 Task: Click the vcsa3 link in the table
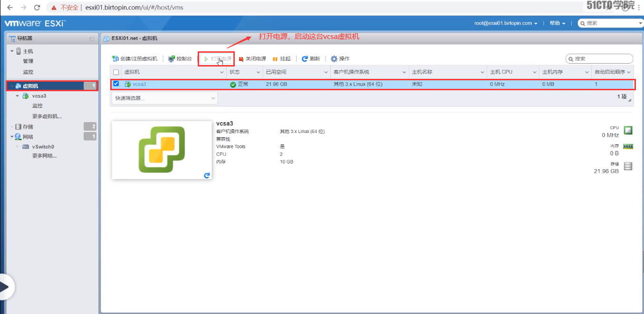coord(139,84)
